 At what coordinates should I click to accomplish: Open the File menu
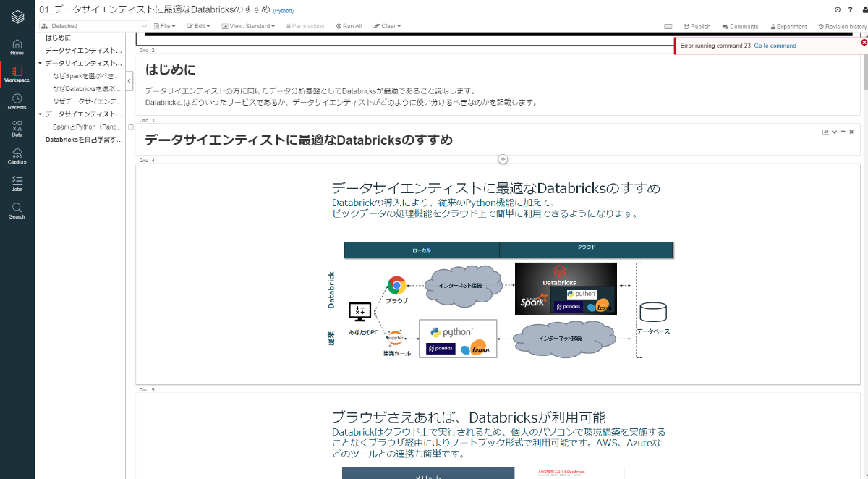click(x=166, y=26)
